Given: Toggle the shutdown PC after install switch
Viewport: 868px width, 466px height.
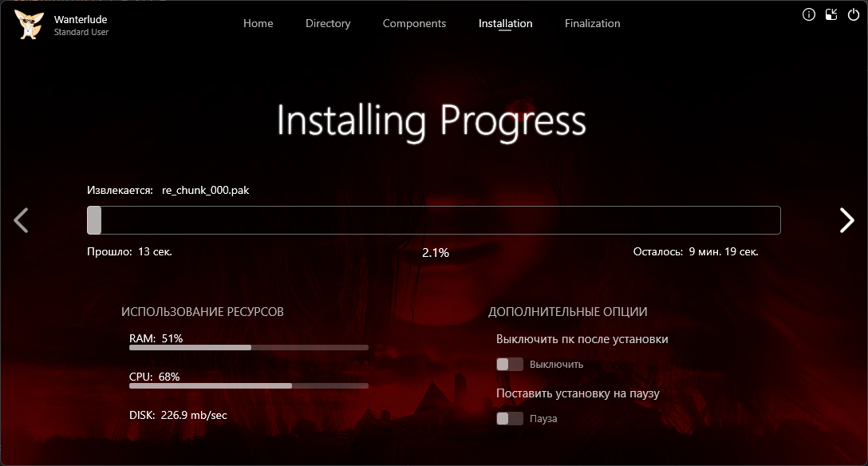Looking at the screenshot, I should pyautogui.click(x=509, y=365).
